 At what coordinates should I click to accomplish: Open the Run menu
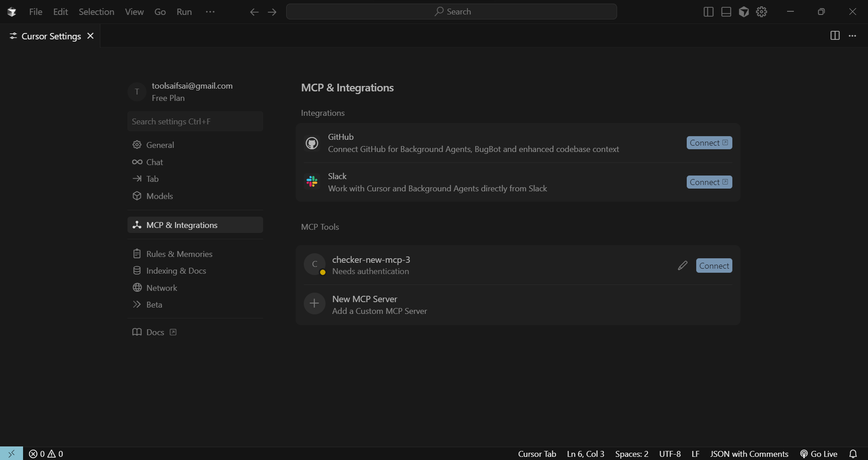click(184, 12)
